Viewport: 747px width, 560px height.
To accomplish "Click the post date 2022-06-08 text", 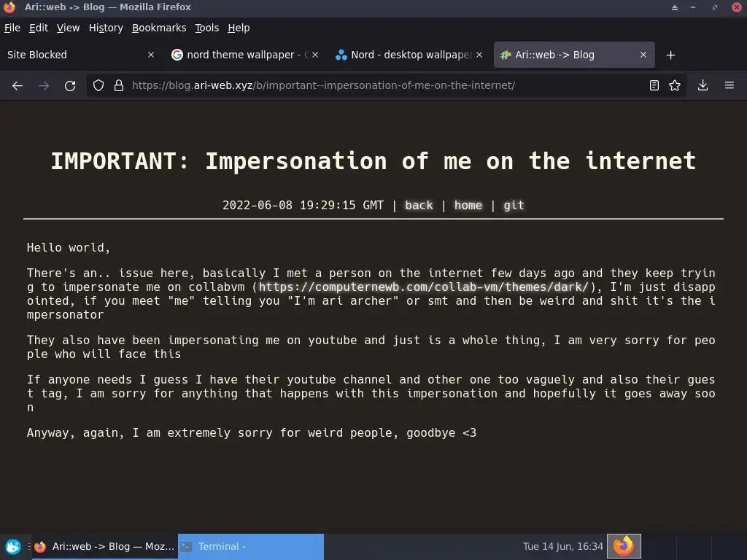I will point(303,205).
